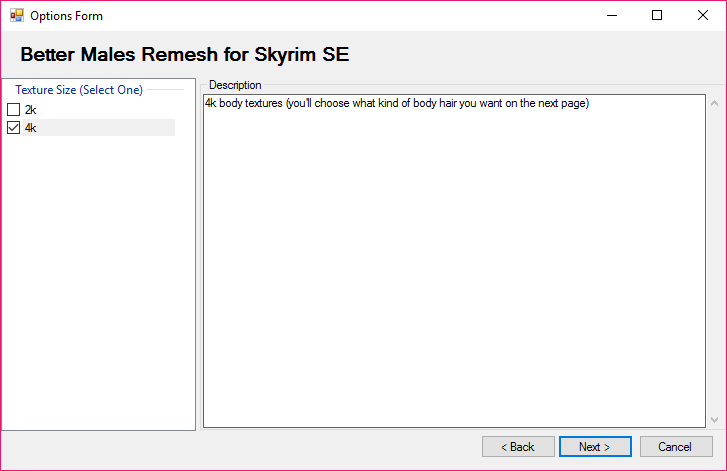The width and height of the screenshot is (727, 471).
Task: Click the Better Males Remesh heading
Action: pyautogui.click(x=185, y=54)
